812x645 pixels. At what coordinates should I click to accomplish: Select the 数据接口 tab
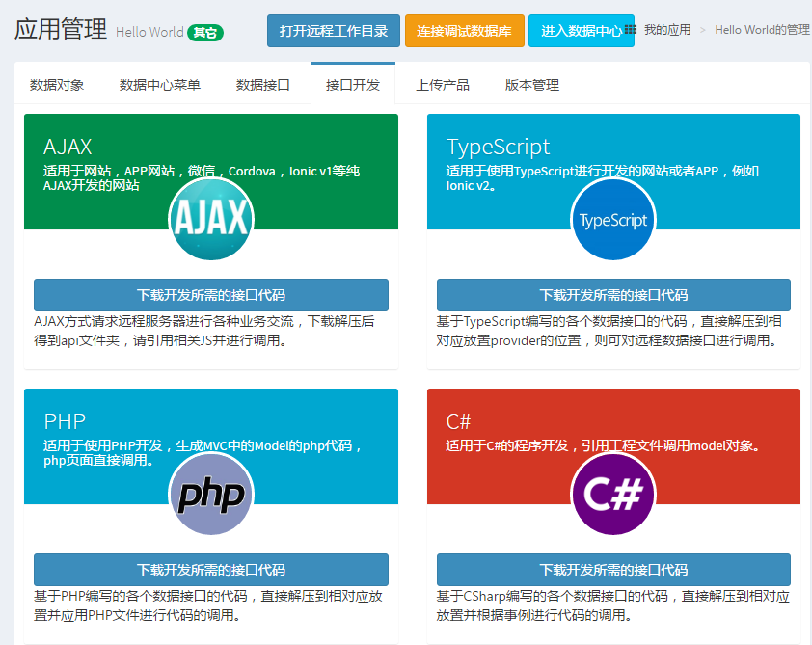263,85
